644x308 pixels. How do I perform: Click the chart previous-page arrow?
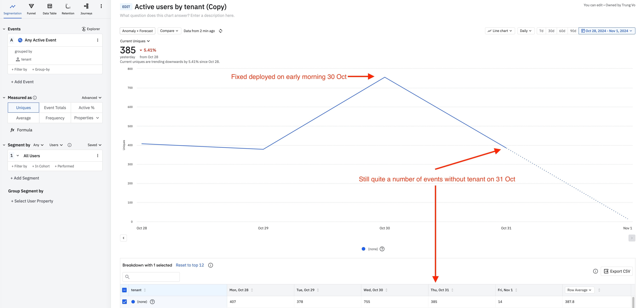(124, 238)
